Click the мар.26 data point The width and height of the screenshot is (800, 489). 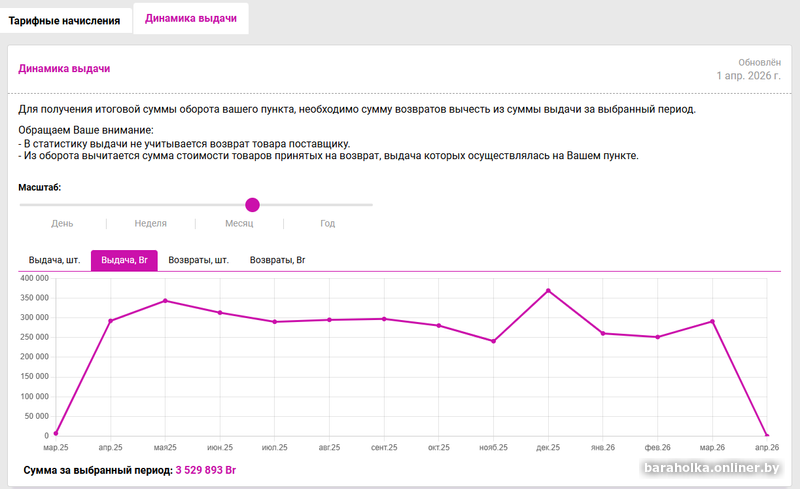pos(712,321)
